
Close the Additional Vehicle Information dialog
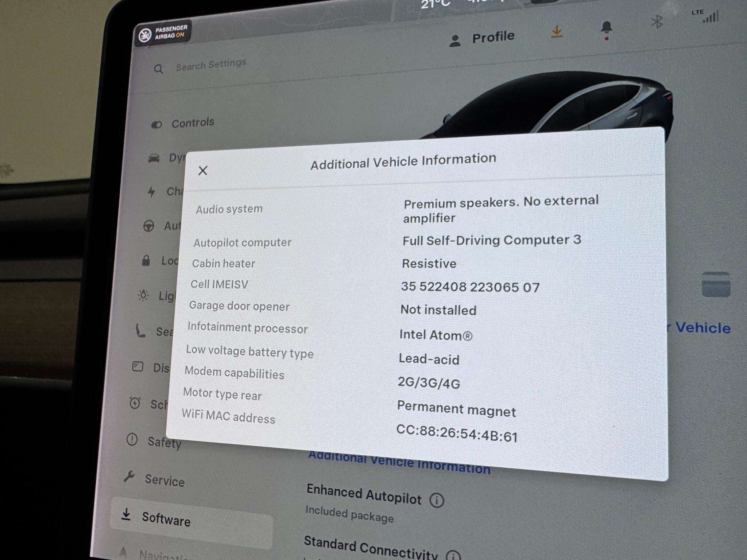pyautogui.click(x=203, y=170)
